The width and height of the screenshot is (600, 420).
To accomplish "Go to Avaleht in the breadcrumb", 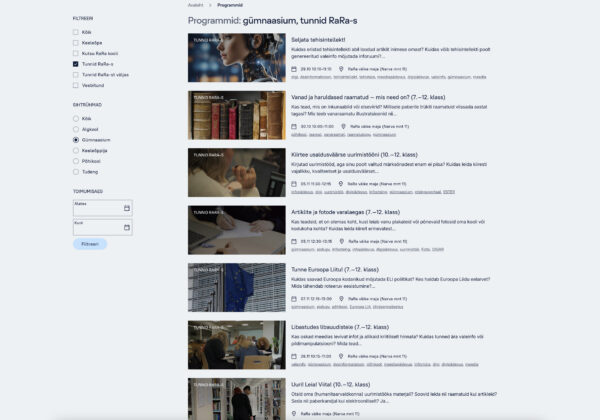I will point(195,5).
